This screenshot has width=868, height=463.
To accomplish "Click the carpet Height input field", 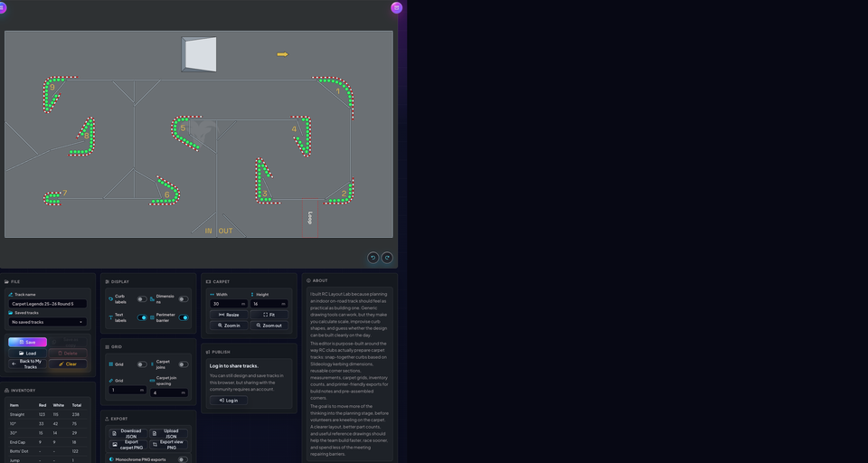I will point(269,304).
